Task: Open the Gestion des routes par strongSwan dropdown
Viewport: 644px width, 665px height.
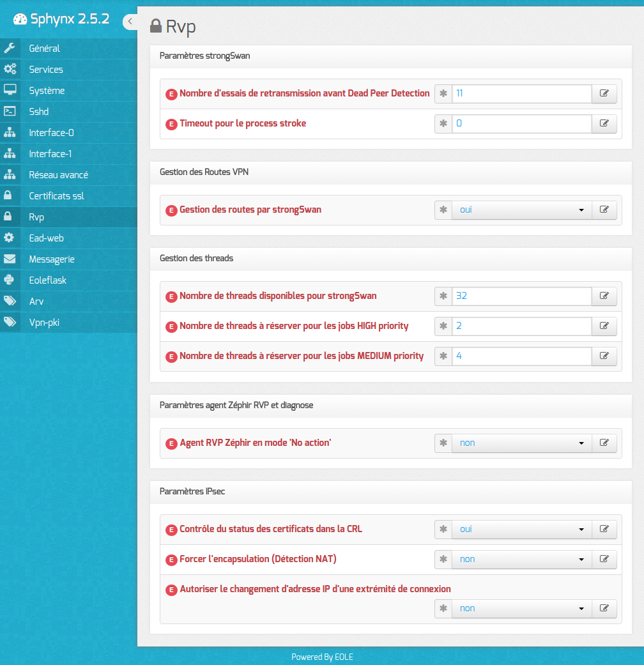Action: click(x=522, y=210)
